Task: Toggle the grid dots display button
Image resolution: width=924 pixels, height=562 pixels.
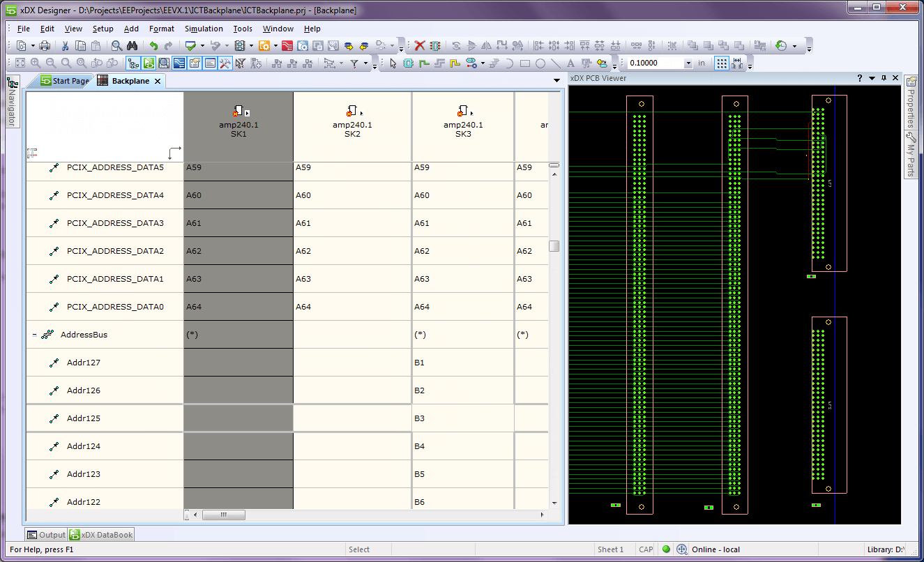Action: [x=722, y=63]
